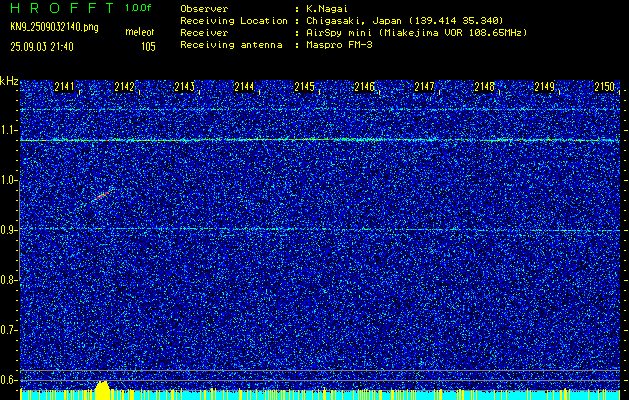629x400 pixels.
Task: Select the Chigasaki, Japan coordinates text
Action: tap(405, 21)
